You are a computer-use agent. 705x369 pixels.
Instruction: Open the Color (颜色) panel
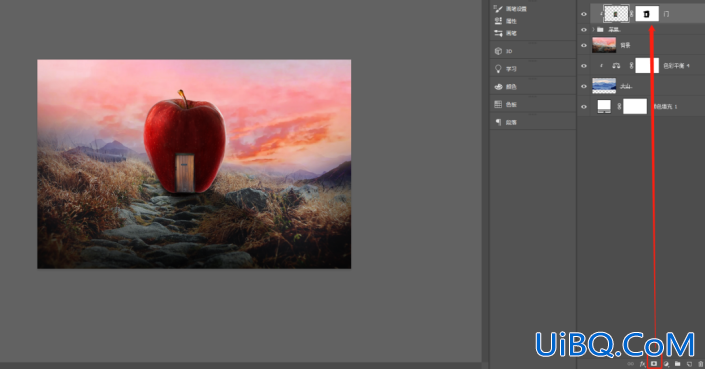point(506,86)
